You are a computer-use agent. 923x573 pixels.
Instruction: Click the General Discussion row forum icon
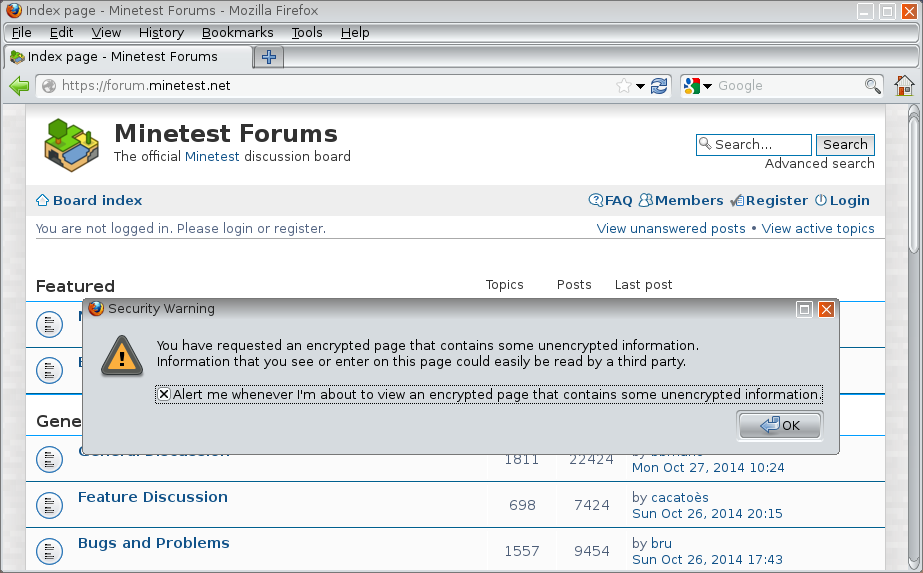(x=49, y=459)
